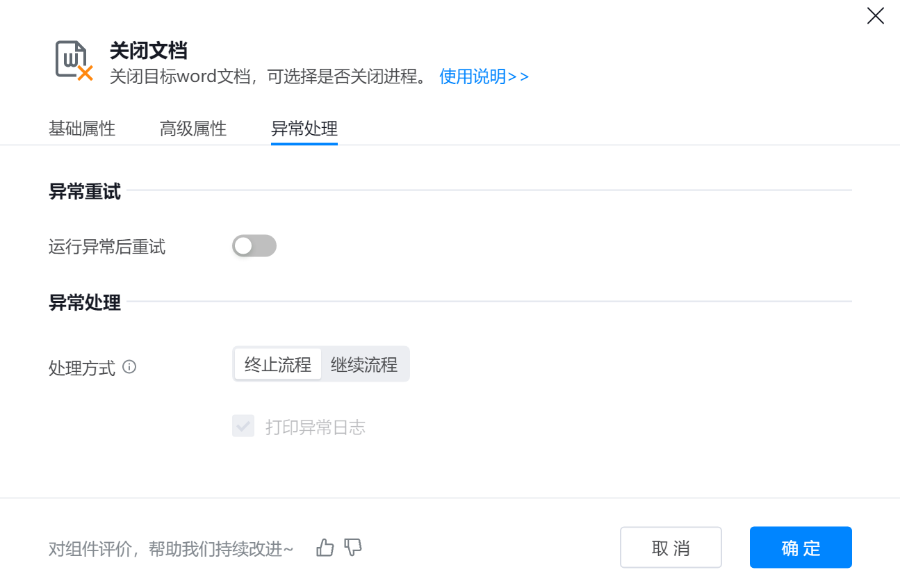Image resolution: width=900 pixels, height=588 pixels.
Task: Click the info icon beside 处理方式
Action: click(x=129, y=366)
